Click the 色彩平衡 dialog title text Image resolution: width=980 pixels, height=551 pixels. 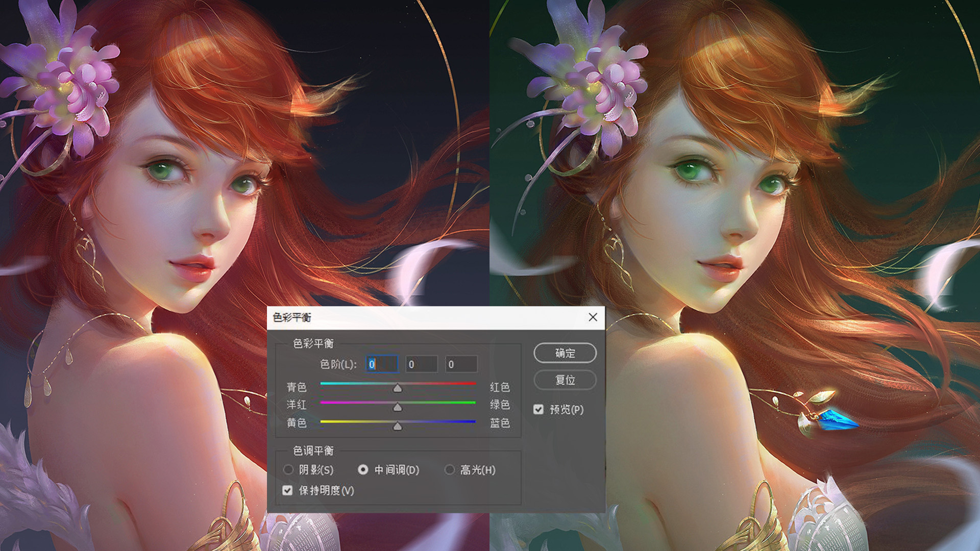tap(292, 317)
